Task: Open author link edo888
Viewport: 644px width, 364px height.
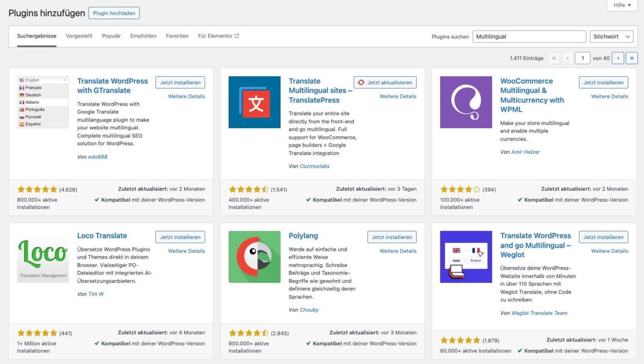Action: pos(98,157)
